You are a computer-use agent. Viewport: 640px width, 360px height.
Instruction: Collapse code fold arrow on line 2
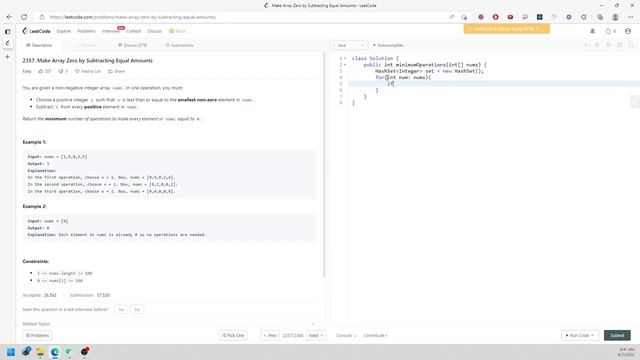(345, 64)
